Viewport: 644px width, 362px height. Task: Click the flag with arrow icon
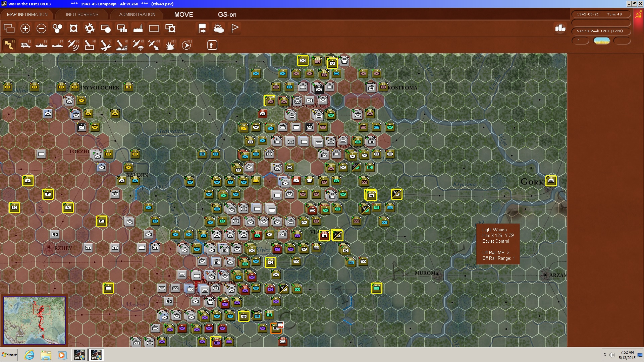point(202,28)
